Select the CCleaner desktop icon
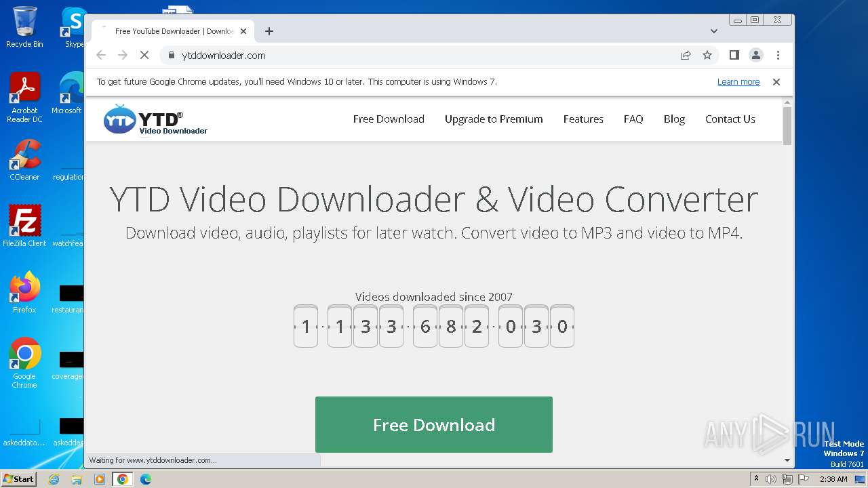 (24, 160)
